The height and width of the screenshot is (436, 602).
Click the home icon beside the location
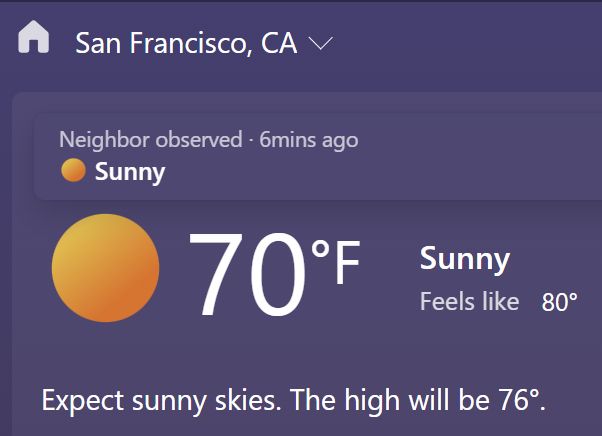coord(34,37)
